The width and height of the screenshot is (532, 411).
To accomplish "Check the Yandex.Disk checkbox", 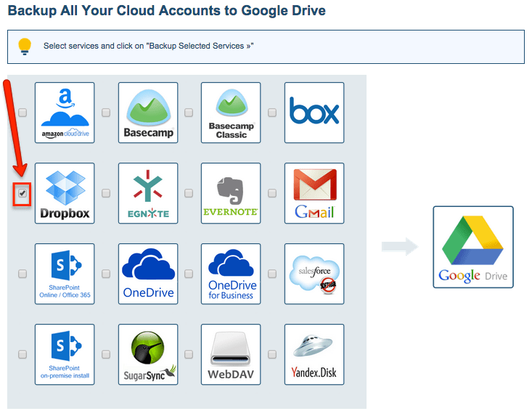I will pos(272,354).
